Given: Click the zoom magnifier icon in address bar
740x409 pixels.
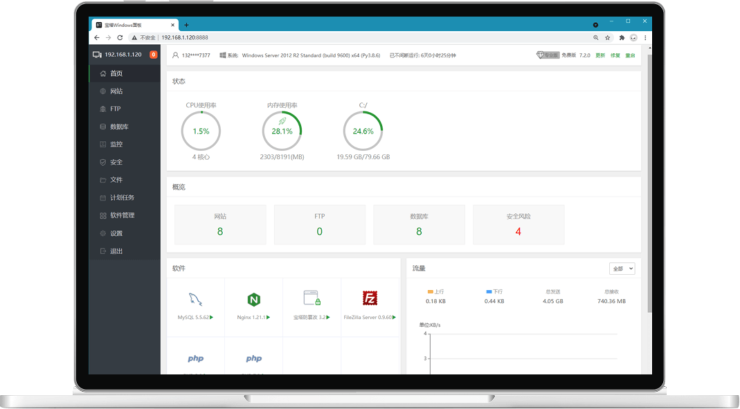Looking at the screenshot, I should 596,38.
